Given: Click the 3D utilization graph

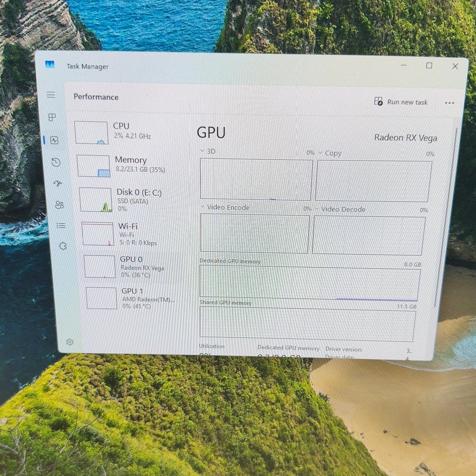Looking at the screenshot, I should 256,180.
